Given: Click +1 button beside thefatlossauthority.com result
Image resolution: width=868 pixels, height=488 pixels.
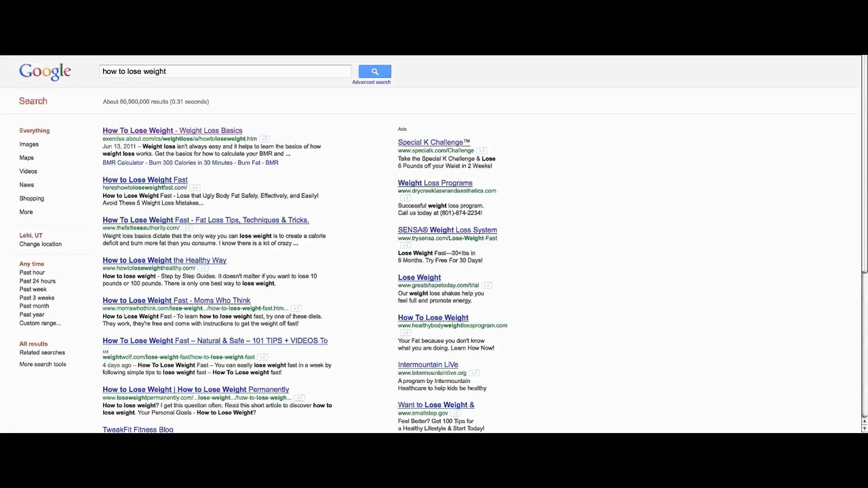Looking at the screenshot, I should (x=187, y=228).
